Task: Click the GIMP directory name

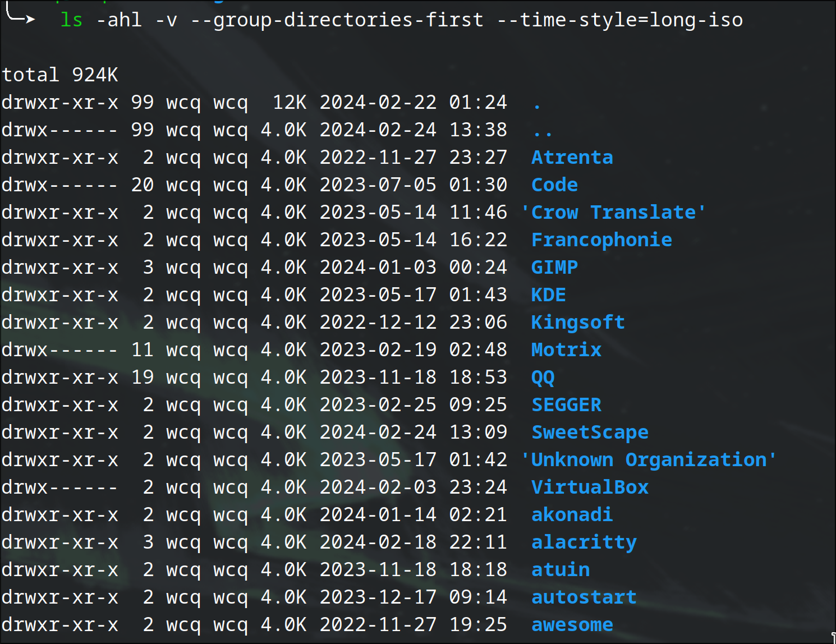Action: tap(554, 267)
